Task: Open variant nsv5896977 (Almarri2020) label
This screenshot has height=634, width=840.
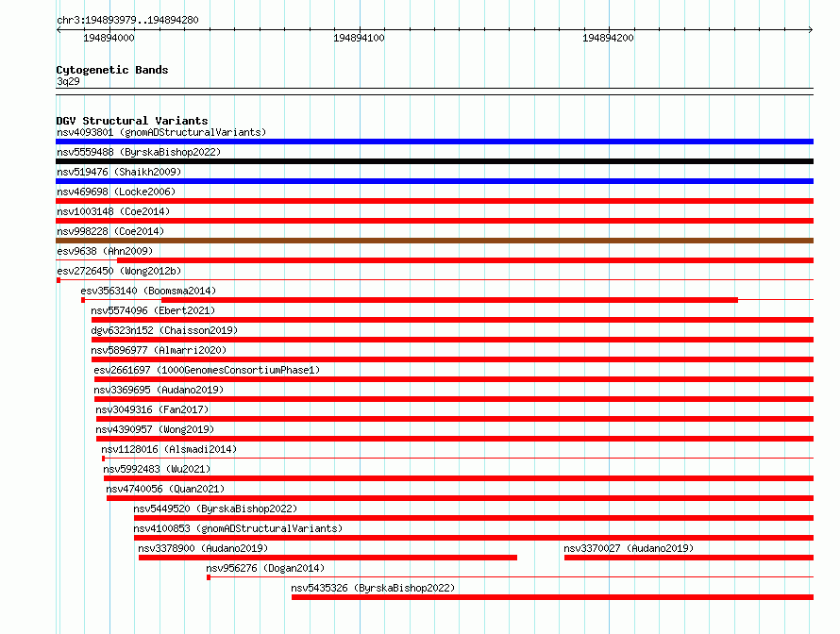Action: [159, 350]
